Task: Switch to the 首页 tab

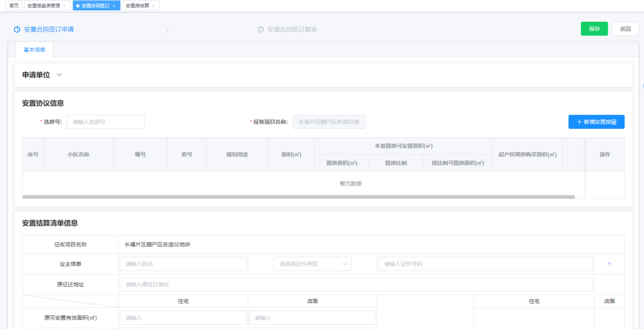Action: tap(14, 6)
